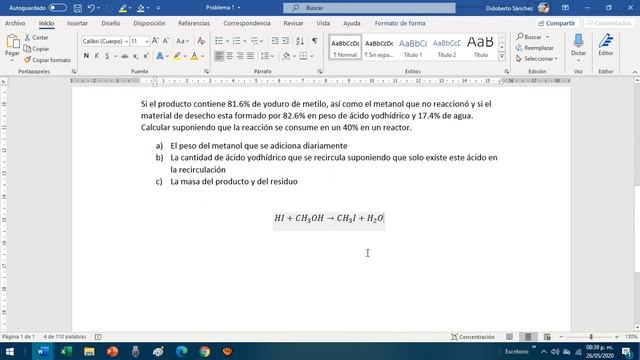Click the Save disk icon
The image size is (640, 360).
(77, 8)
